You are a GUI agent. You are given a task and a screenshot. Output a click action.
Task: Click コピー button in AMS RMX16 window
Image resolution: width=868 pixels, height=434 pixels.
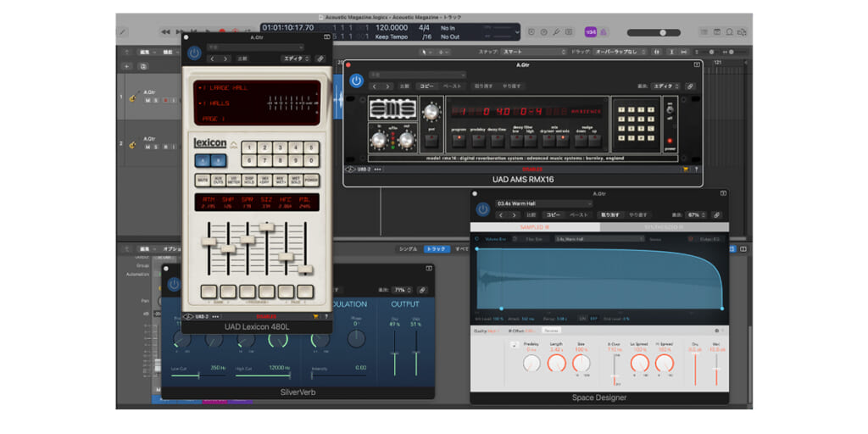pos(426,86)
